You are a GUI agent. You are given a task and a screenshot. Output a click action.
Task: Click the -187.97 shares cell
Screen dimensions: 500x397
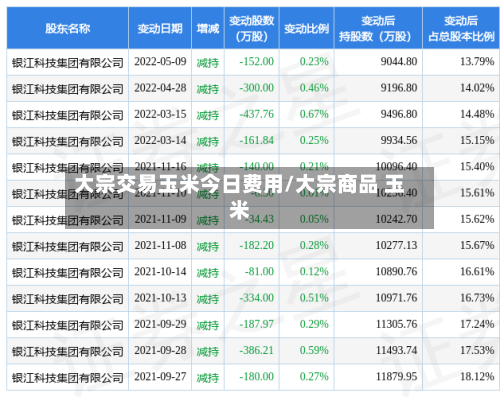coord(256,324)
